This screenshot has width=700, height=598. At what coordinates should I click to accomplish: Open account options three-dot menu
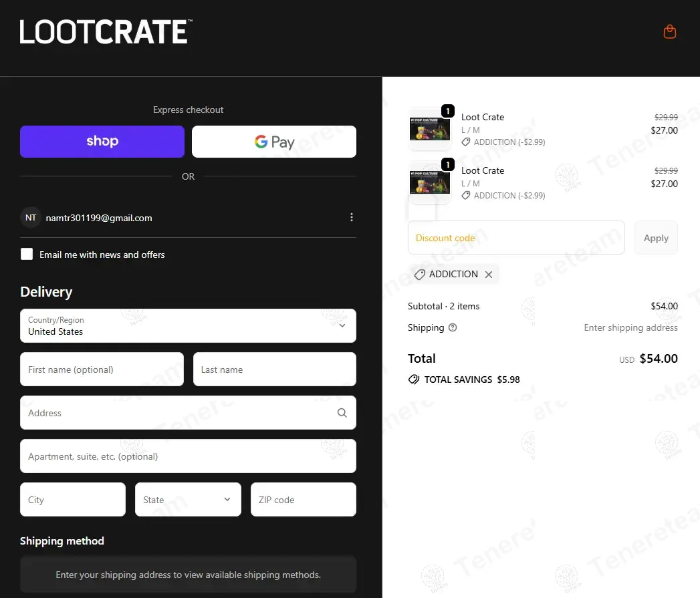pos(352,217)
